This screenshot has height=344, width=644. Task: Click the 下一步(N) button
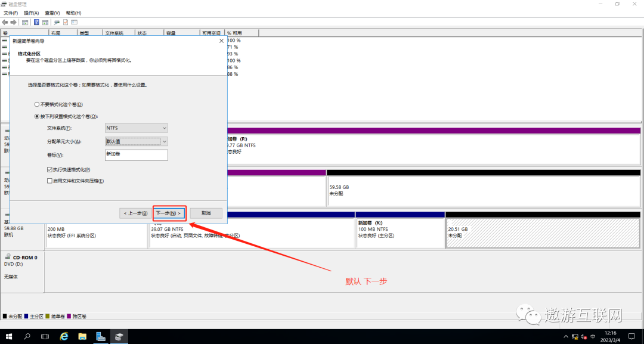click(x=168, y=213)
